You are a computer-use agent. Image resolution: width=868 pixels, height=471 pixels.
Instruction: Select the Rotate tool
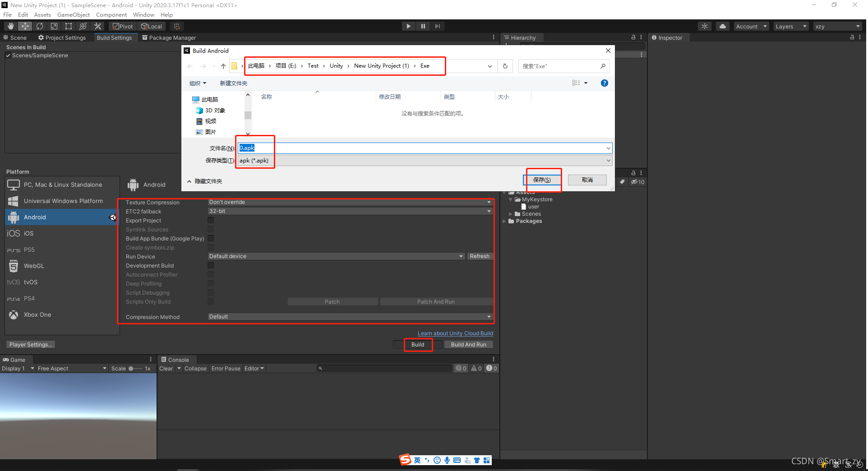[40, 26]
